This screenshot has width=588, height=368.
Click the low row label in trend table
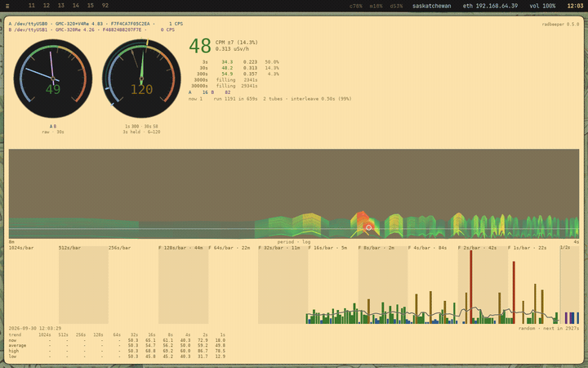12,357
